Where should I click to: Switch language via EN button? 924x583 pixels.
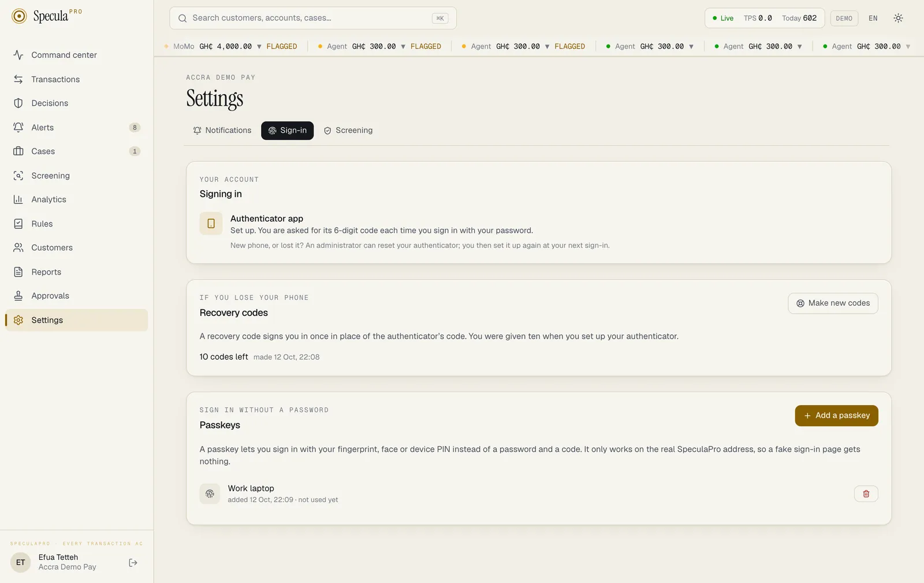873,18
